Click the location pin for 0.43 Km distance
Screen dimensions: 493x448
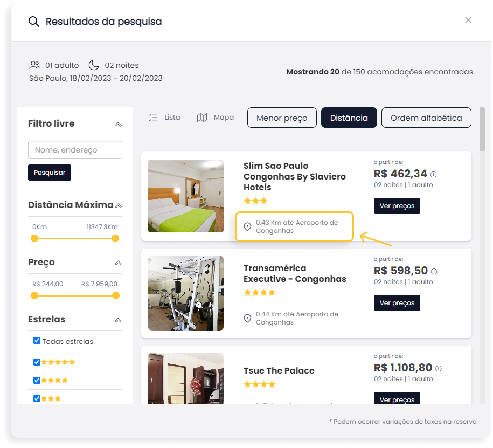(247, 226)
